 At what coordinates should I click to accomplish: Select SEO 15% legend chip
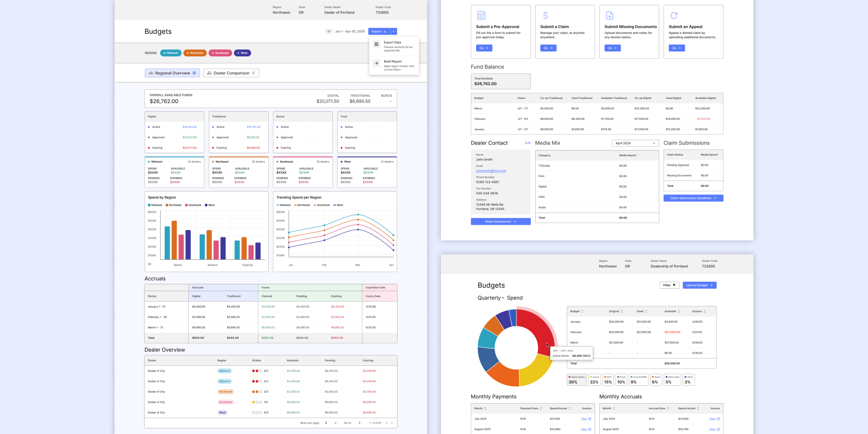click(608, 380)
